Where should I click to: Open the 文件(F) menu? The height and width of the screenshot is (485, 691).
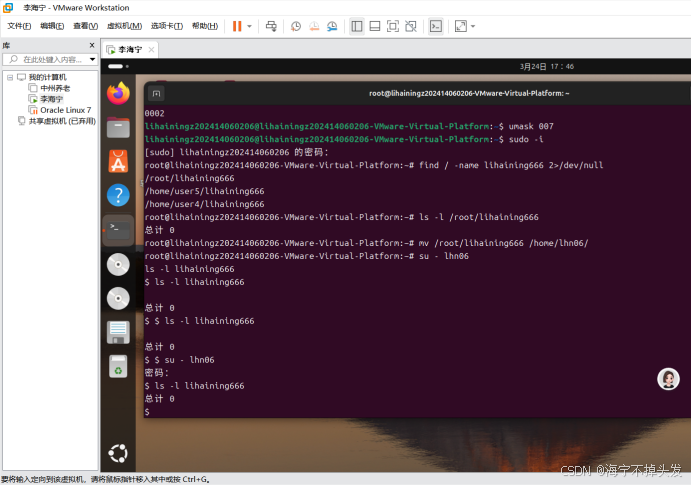tap(19, 26)
